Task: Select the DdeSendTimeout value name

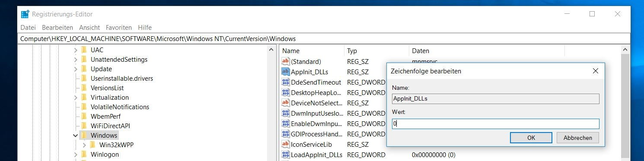Action: pyautogui.click(x=316, y=82)
